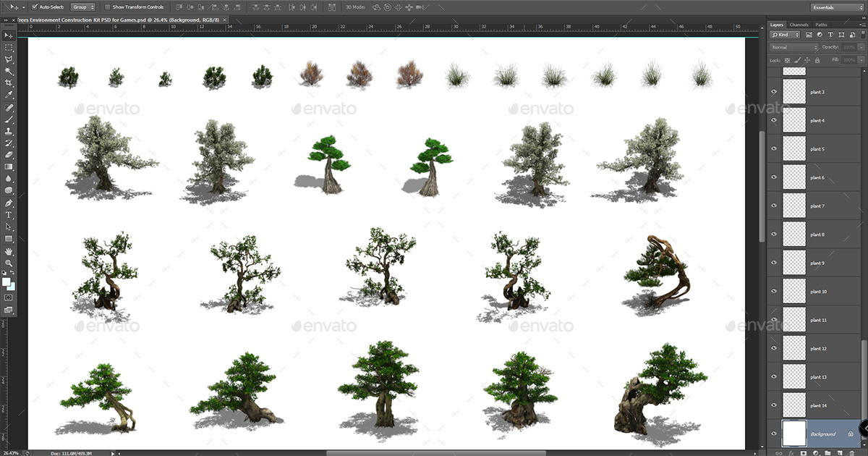The image size is (868, 456).
Task: Open the Paths tab
Action: pyautogui.click(x=821, y=24)
